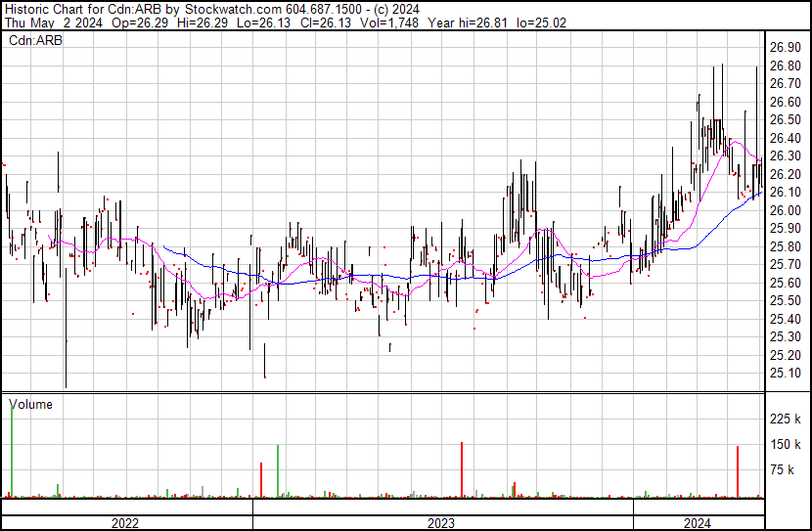Select the 25.60 price axis label
The height and width of the screenshot is (531, 812).
tap(785, 283)
